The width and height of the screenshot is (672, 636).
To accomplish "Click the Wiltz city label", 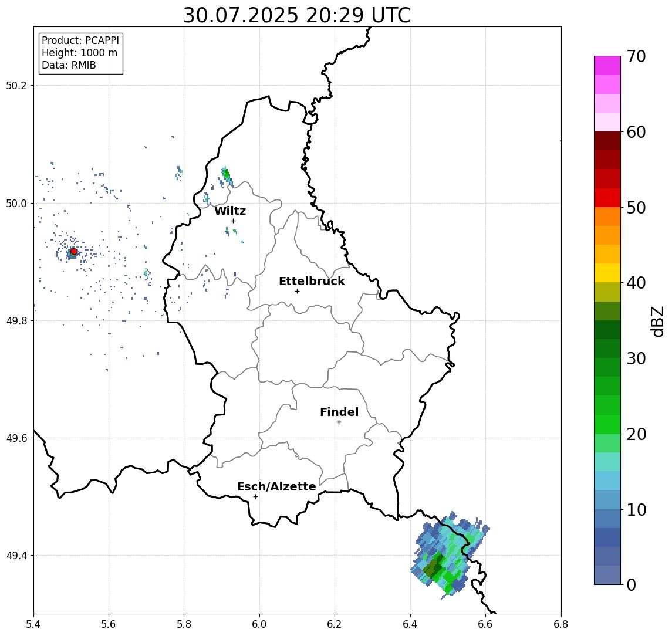I will tap(230, 211).
